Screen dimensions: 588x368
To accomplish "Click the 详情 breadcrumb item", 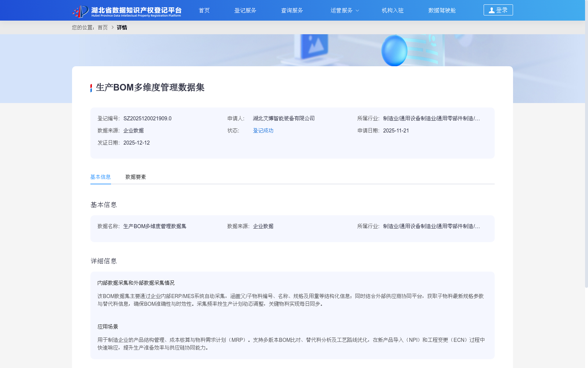I will pos(122,28).
